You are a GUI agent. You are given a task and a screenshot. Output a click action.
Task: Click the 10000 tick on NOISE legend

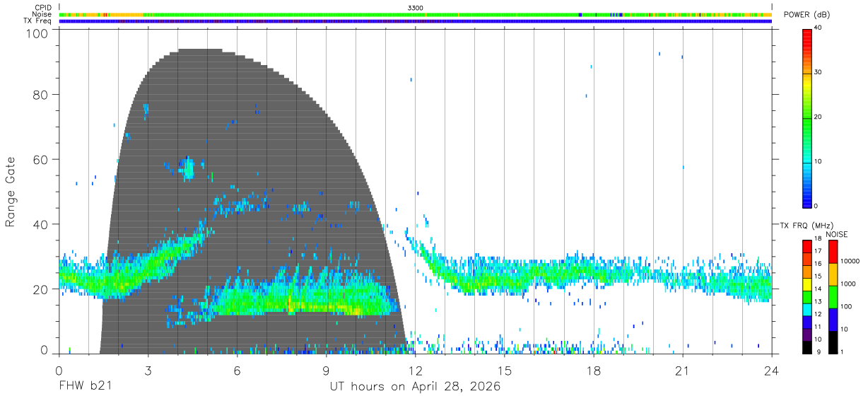pos(850,261)
